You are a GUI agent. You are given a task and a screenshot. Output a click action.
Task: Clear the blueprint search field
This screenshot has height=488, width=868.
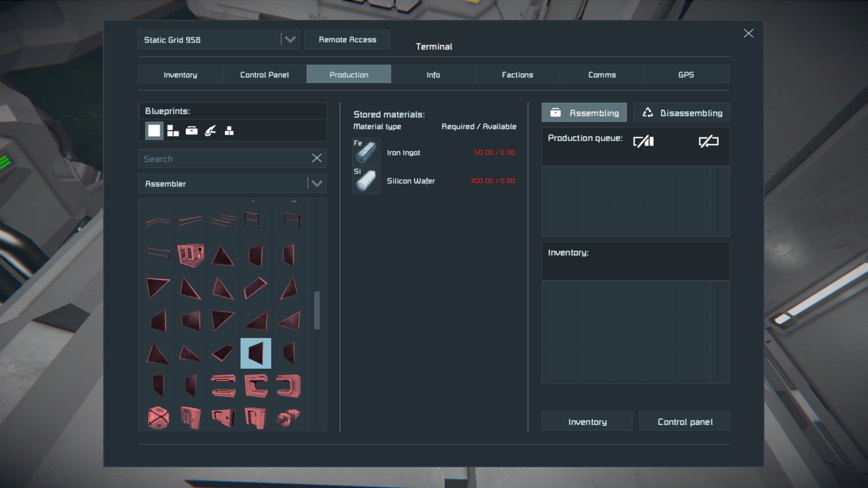pos(316,158)
